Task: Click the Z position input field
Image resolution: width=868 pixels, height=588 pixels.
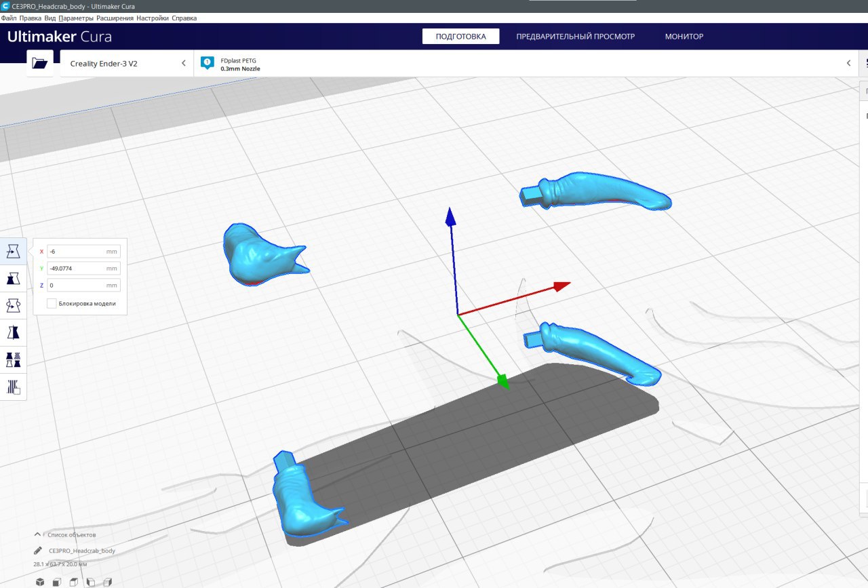Action: click(83, 285)
